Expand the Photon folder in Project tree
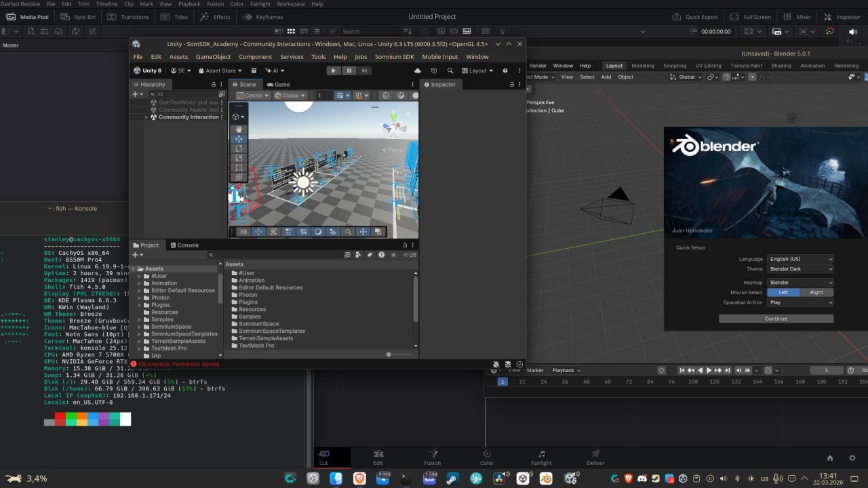Image resolution: width=868 pixels, height=488 pixels. [139, 298]
